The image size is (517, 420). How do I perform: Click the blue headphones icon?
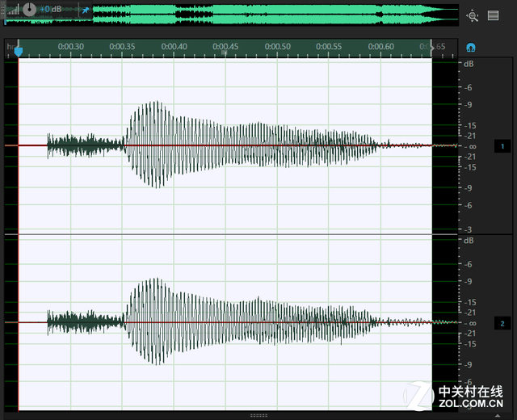471,48
